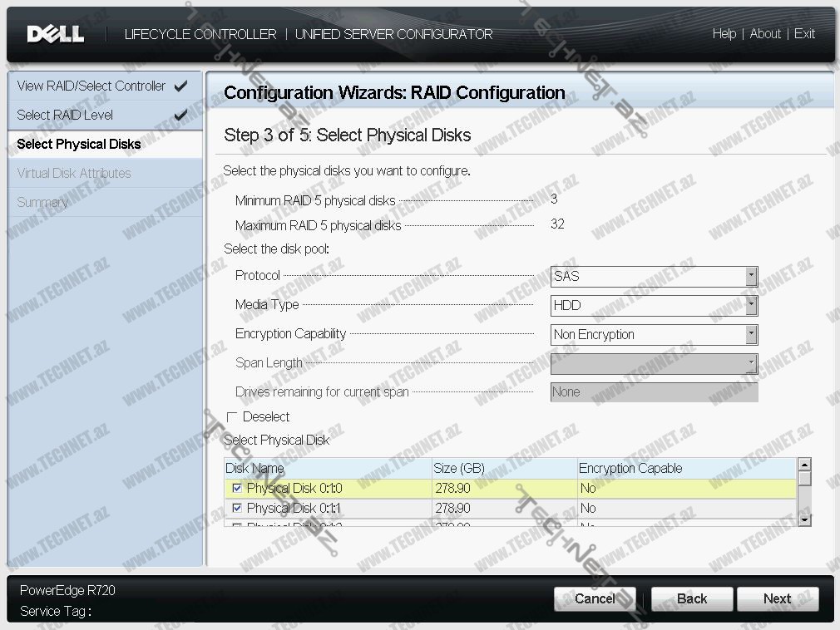Viewport: 840px width, 630px height.
Task: Click the disk list scroll down arrow
Action: coord(804,519)
